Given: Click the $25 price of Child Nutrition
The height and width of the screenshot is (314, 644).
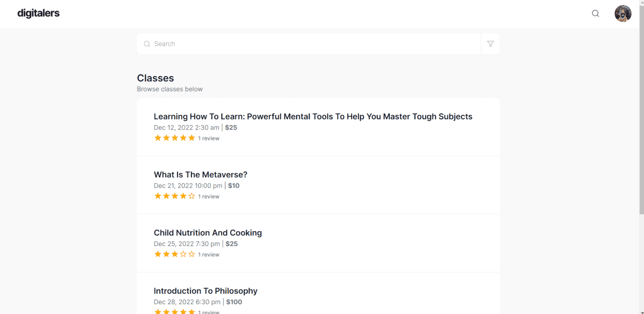Looking at the screenshot, I should [x=232, y=244].
